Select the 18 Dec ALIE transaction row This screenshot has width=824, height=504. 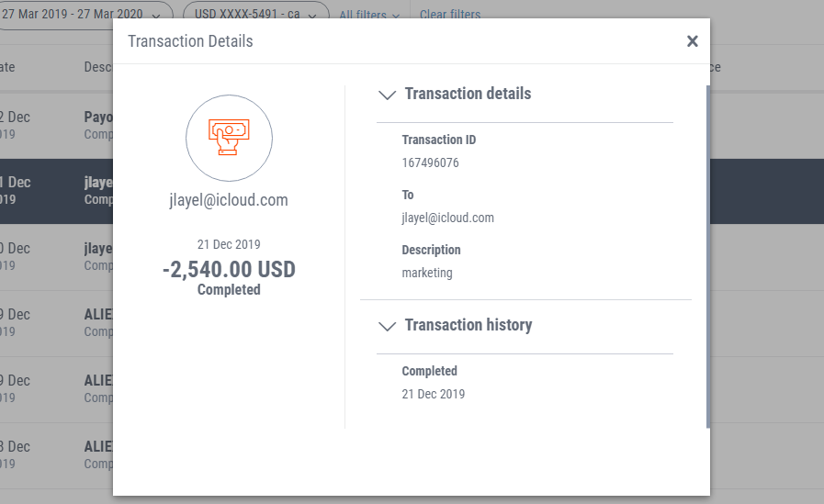[56, 455]
